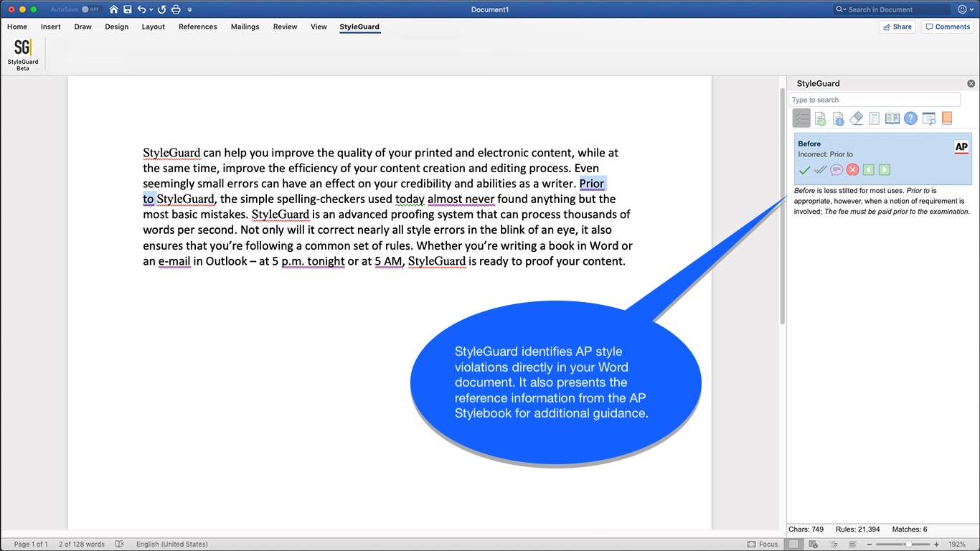The width and height of the screenshot is (980, 551).
Task: Open the View tab
Action: pos(319,27)
